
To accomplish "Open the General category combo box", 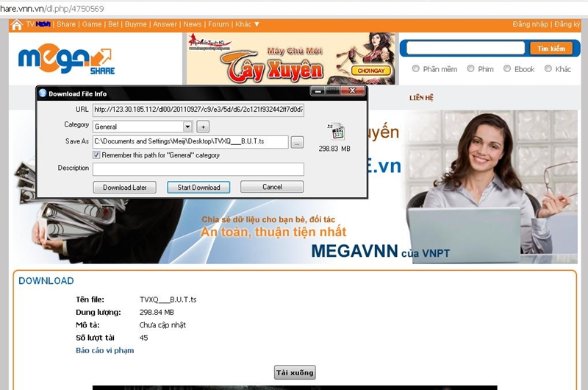I will pos(143,127).
